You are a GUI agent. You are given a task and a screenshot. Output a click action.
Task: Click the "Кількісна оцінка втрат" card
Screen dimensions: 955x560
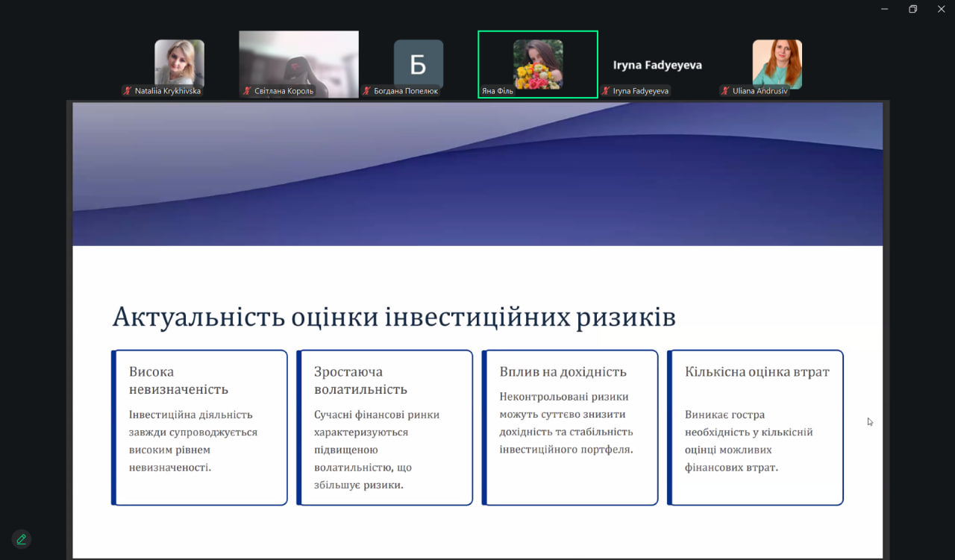tap(755, 427)
